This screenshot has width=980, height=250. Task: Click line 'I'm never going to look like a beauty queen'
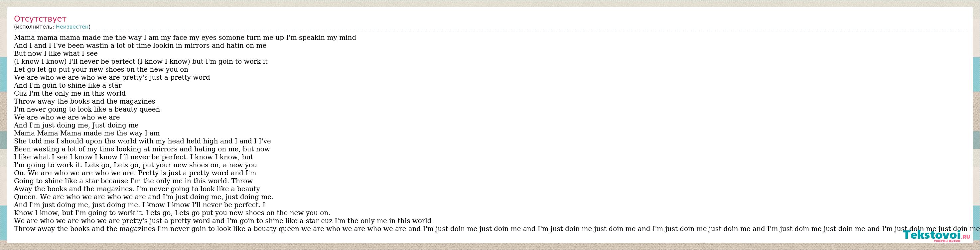(87, 110)
